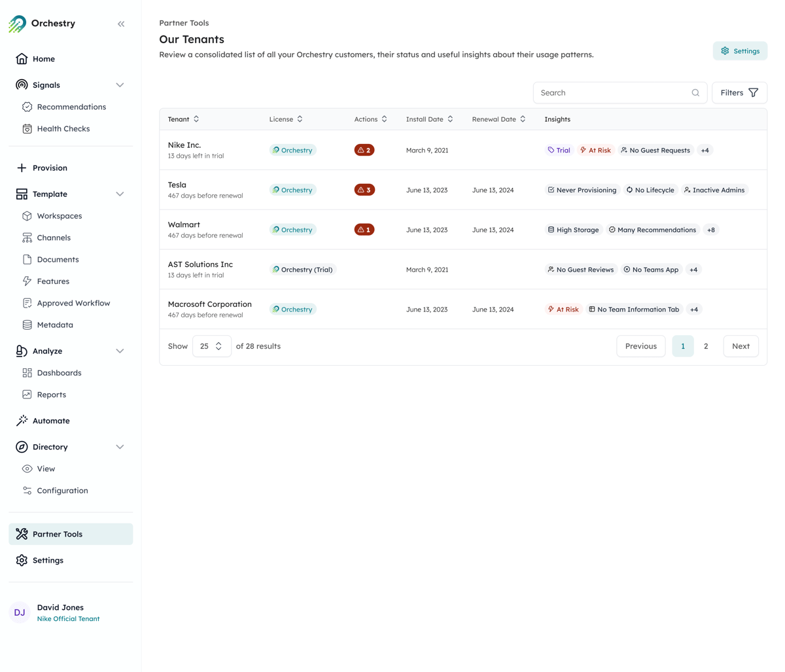Open Recommendations under Signals
This screenshot has width=785, height=672.
71,107
